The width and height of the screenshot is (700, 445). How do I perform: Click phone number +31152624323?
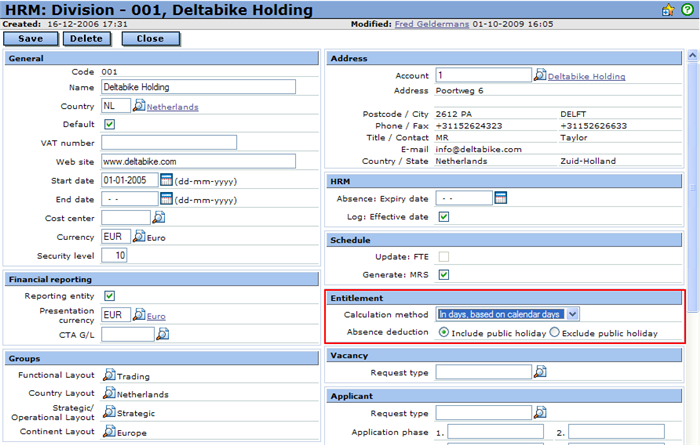[x=469, y=126]
